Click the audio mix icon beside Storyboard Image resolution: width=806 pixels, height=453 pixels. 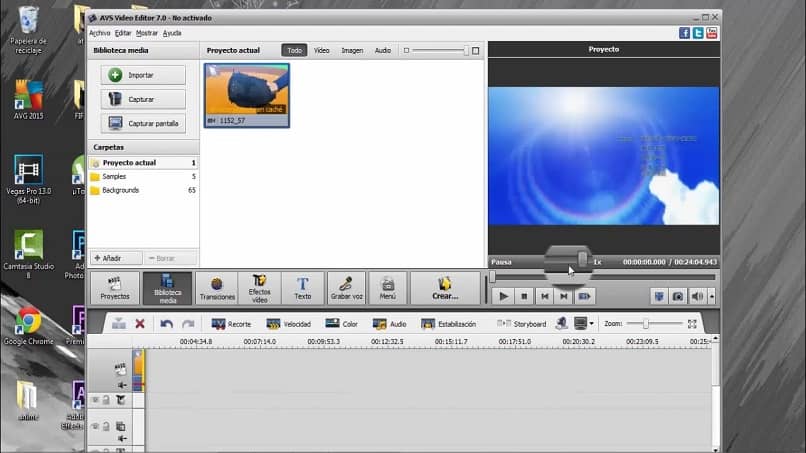coord(561,323)
